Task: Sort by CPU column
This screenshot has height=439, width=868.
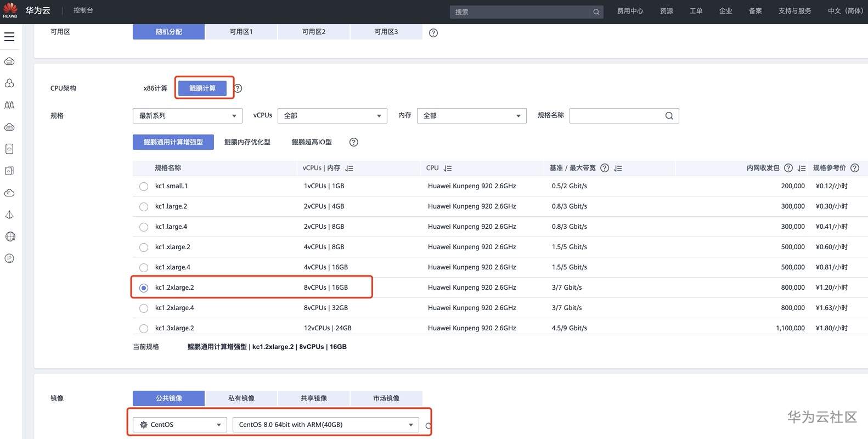Action: (448, 168)
